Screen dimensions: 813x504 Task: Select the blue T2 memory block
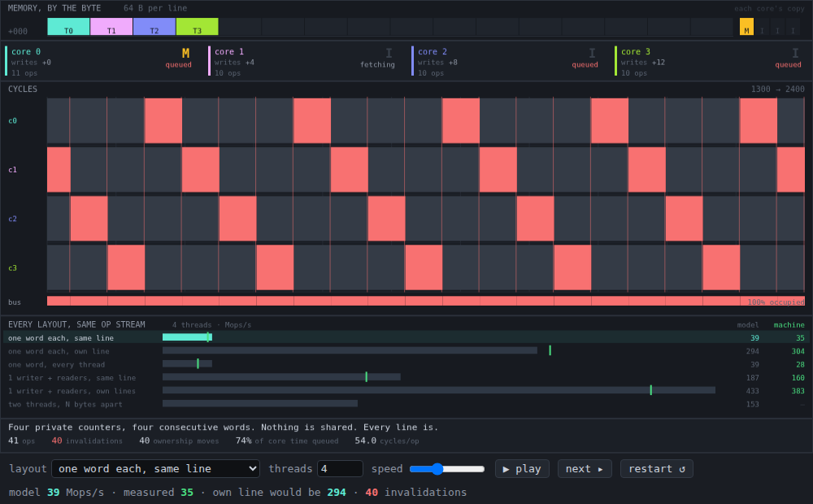154,27
